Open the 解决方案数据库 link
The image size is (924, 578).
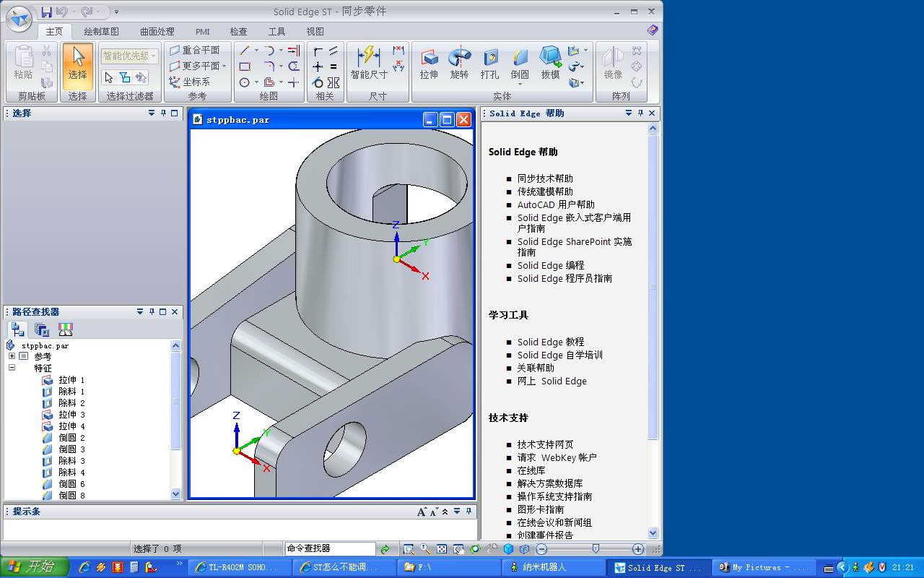(x=550, y=483)
